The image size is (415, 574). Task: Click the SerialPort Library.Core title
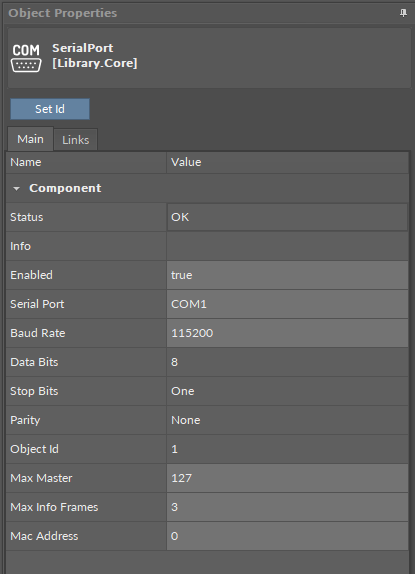tap(95, 55)
